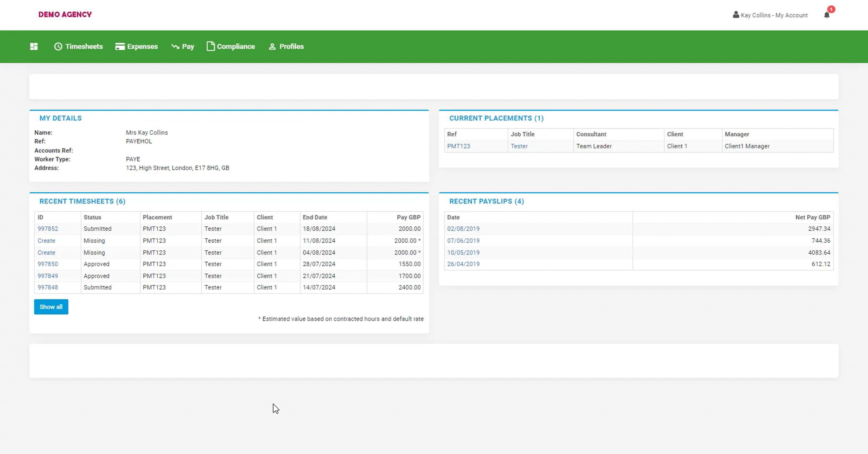
Task: Click the Pay trend-line icon
Action: [x=175, y=46]
